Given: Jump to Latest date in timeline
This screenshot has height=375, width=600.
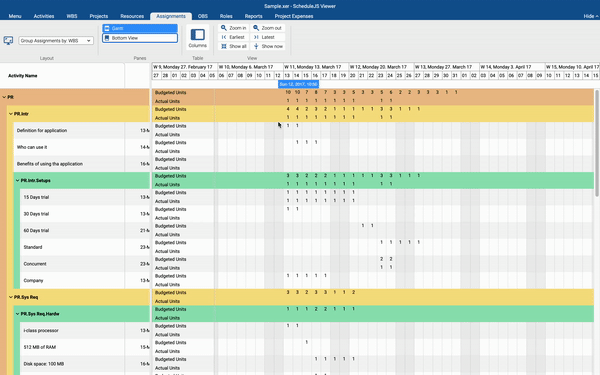Looking at the screenshot, I should [x=267, y=37].
